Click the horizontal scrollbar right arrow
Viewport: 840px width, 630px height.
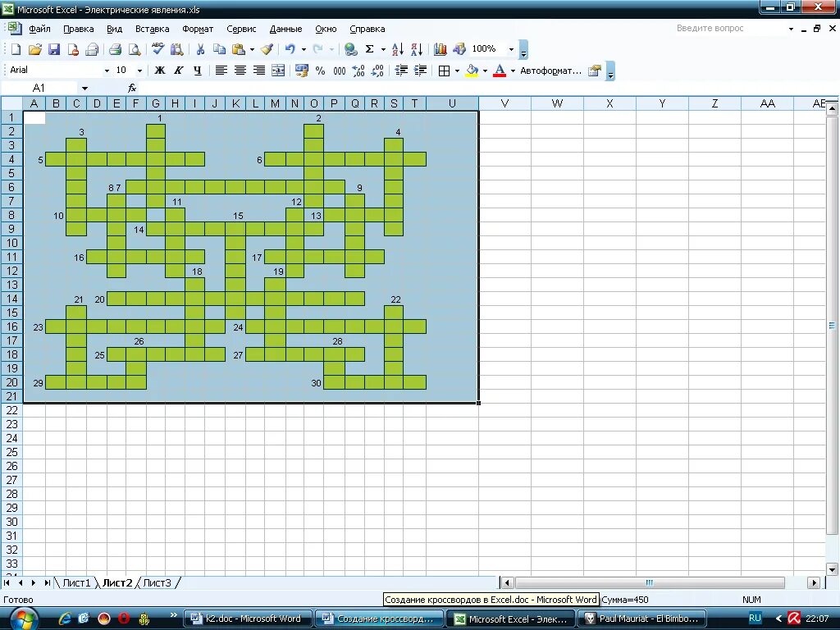[x=815, y=583]
